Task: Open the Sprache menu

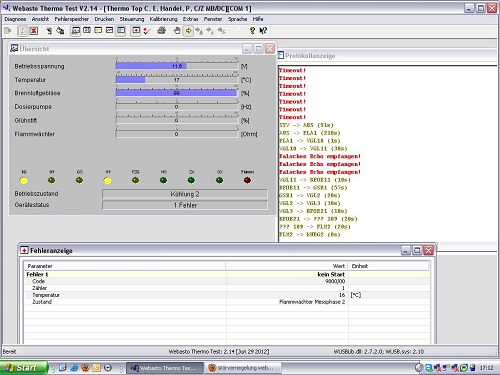Action: tap(238, 19)
